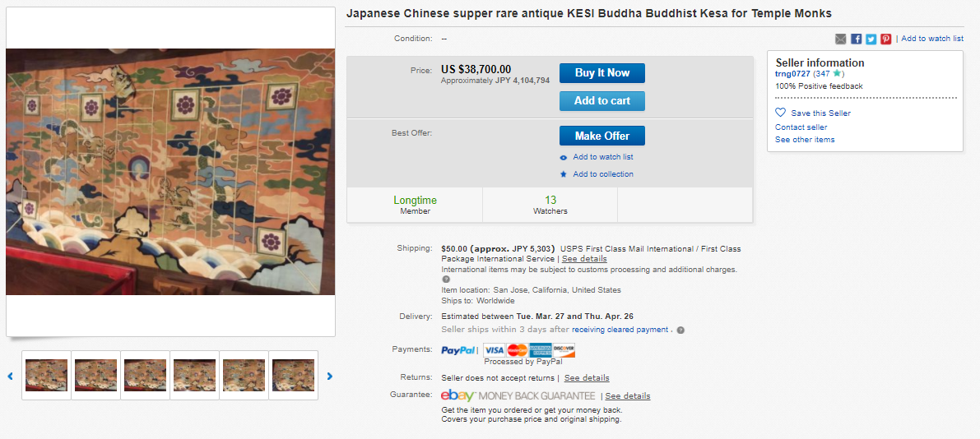Screen dimensions: 980x439
Task: Open help icon after cleared payment text
Action: coord(680,330)
